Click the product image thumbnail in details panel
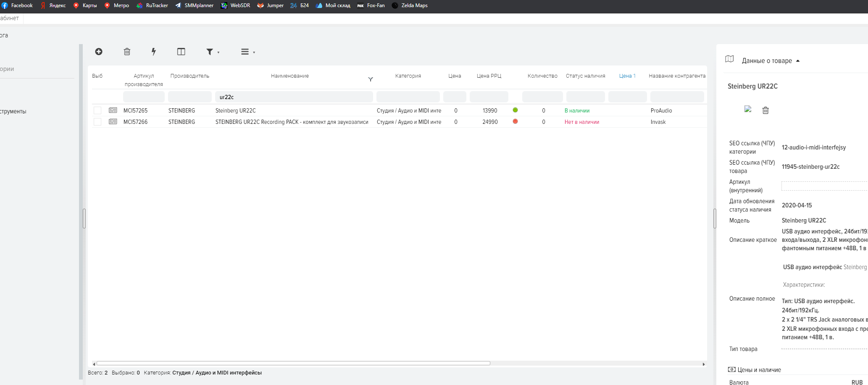Screen dimensions: 868x385 coord(748,109)
